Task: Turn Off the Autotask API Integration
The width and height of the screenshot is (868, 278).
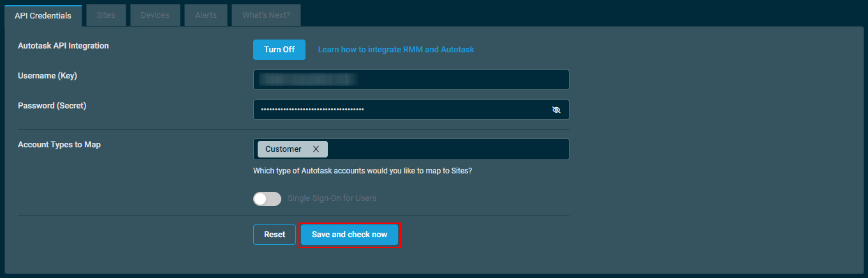Action: pos(279,50)
